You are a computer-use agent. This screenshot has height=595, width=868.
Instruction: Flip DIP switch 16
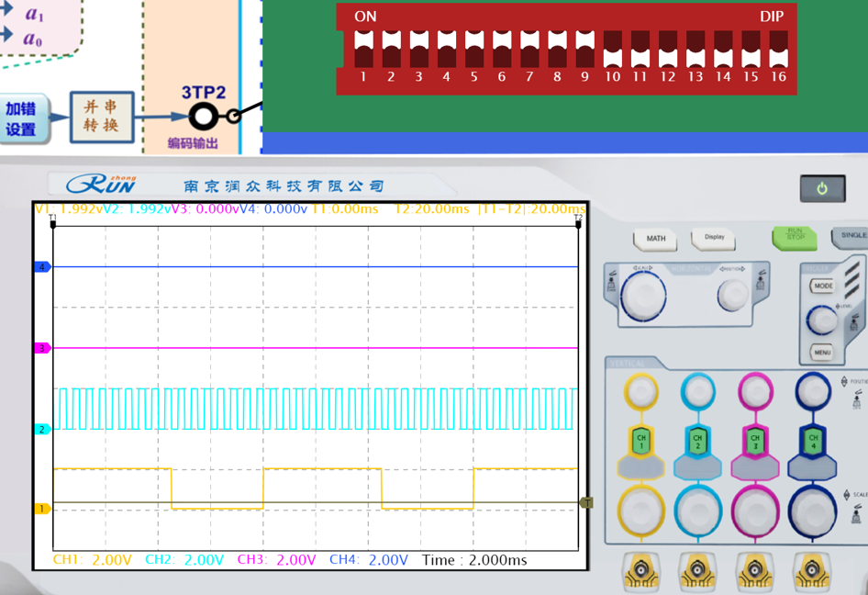[778, 49]
